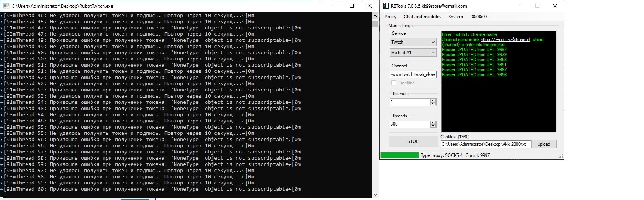Maximize the RubotTwitch console window

coord(352,6)
